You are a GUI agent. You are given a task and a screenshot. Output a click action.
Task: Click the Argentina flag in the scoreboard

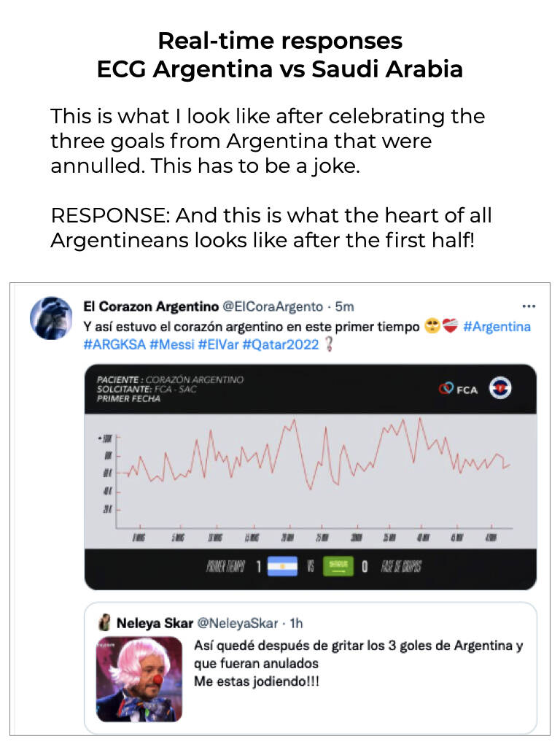(x=282, y=566)
